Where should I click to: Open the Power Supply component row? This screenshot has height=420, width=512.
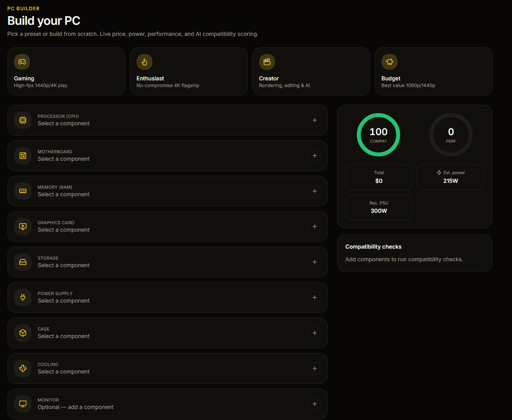[167, 297]
